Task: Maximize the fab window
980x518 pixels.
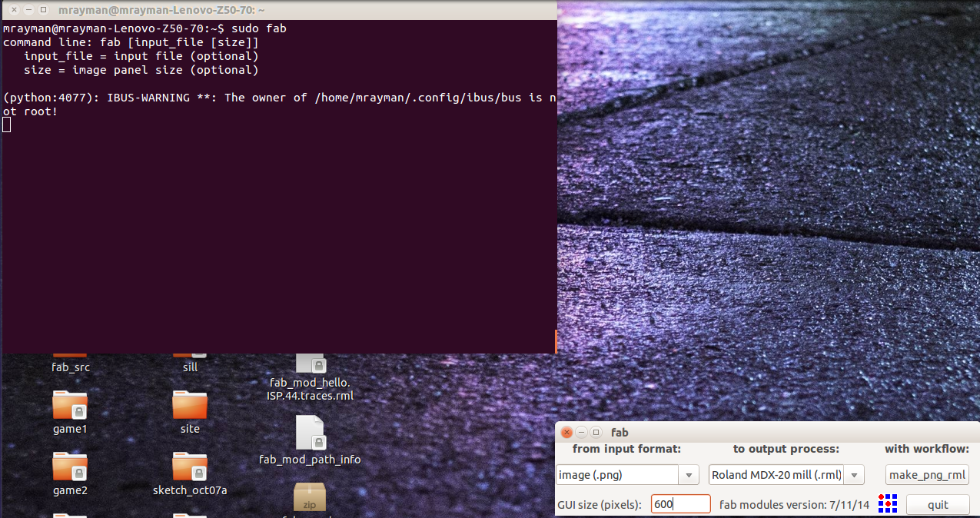Action: (x=595, y=433)
